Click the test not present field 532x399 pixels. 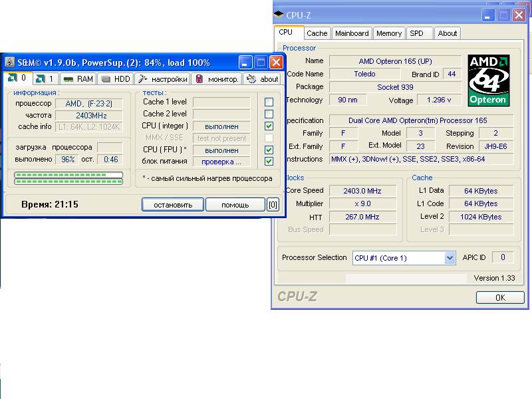pos(221,138)
